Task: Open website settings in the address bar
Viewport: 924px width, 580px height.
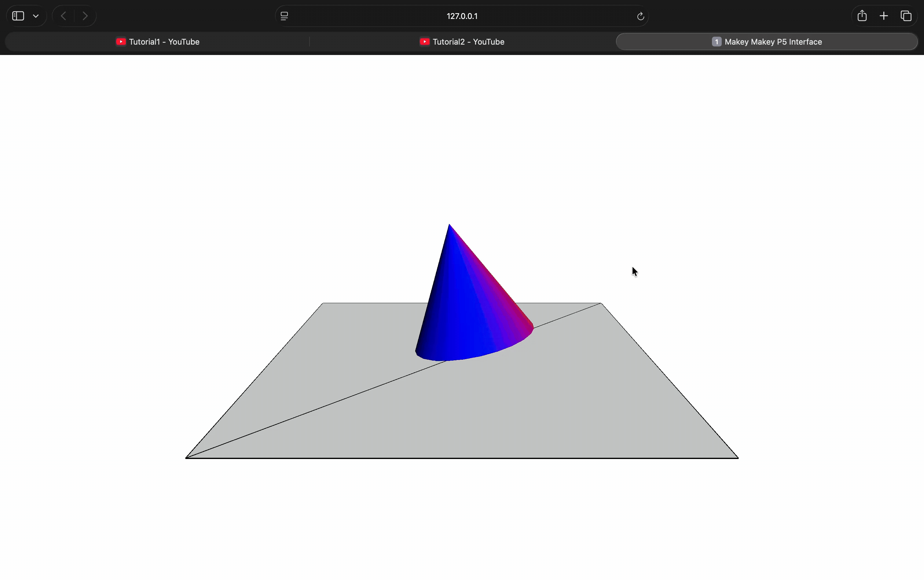Action: (x=284, y=16)
